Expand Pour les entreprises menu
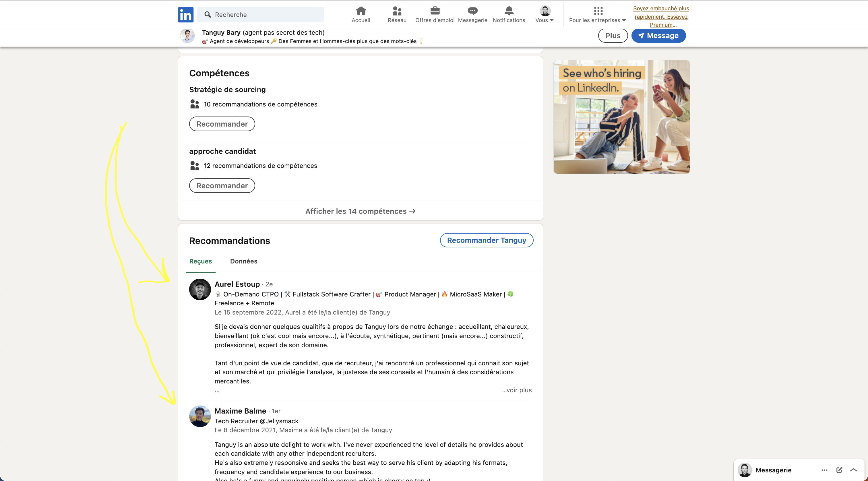Image resolution: width=868 pixels, height=481 pixels. 597,15
